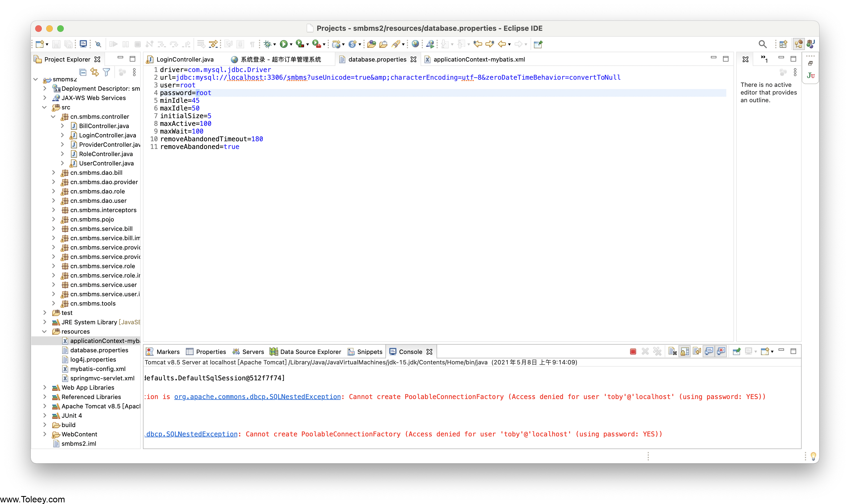Viewport: 850px width, 504px height.
Task: Open the Run button dropdown arrow
Action: tap(291, 45)
